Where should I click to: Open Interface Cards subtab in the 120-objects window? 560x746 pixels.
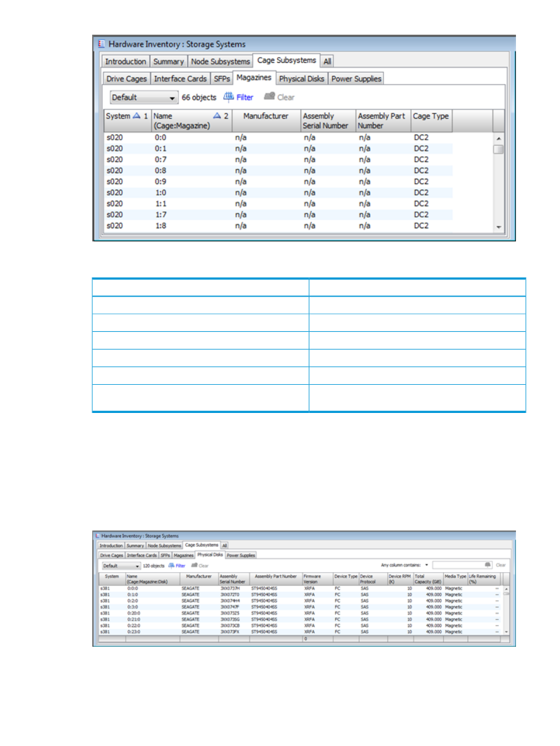click(x=142, y=555)
